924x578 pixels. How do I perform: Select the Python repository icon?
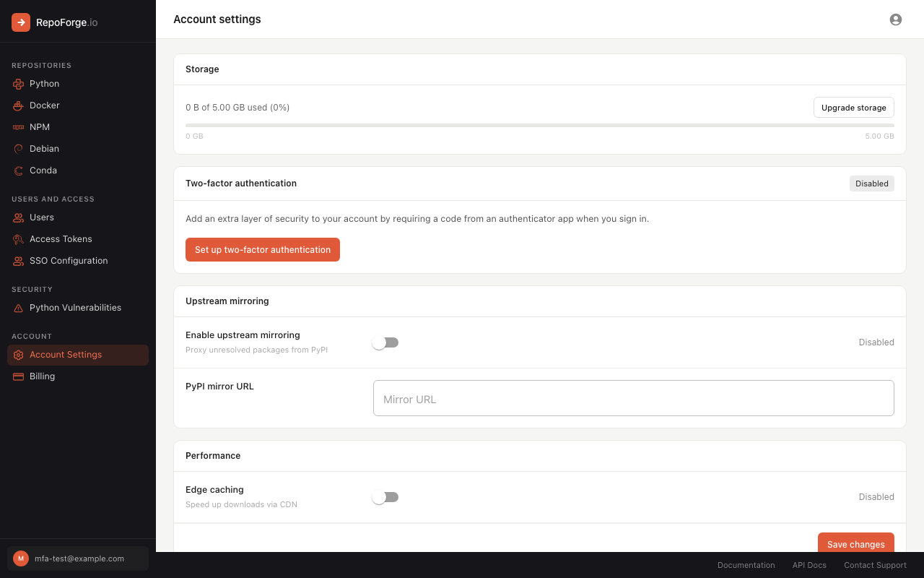click(17, 83)
